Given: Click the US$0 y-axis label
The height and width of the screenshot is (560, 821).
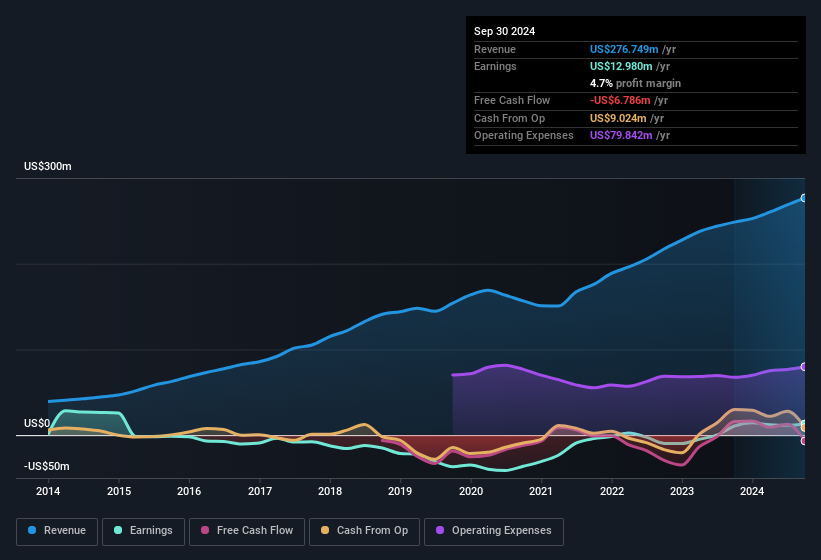Looking at the screenshot, I should pyautogui.click(x=37, y=423).
